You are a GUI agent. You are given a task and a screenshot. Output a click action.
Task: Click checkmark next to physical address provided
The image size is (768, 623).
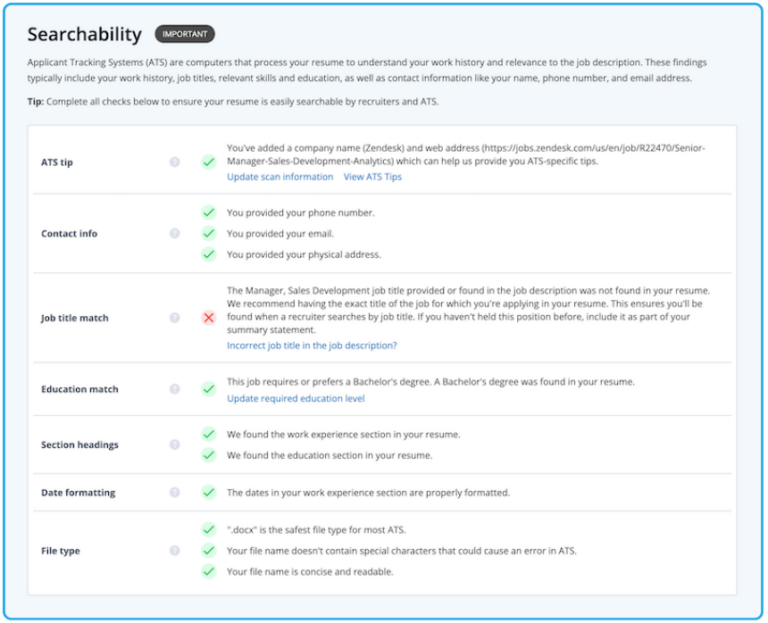pos(208,254)
